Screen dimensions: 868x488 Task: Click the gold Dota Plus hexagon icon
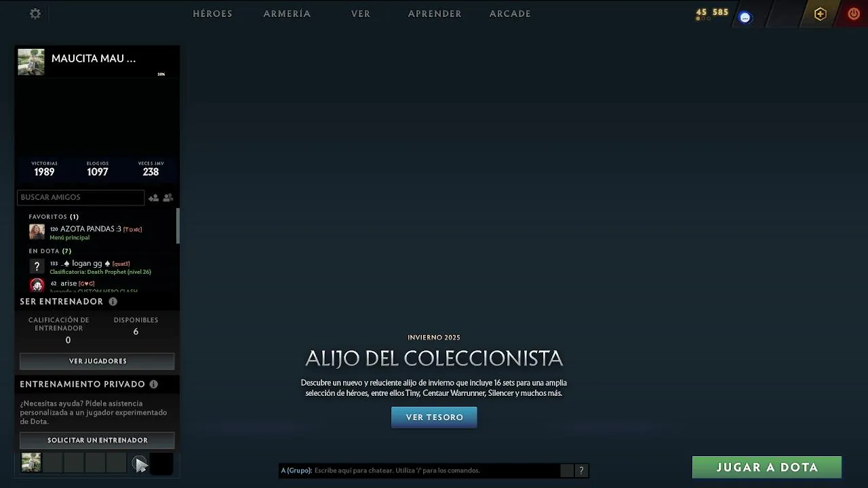[821, 14]
